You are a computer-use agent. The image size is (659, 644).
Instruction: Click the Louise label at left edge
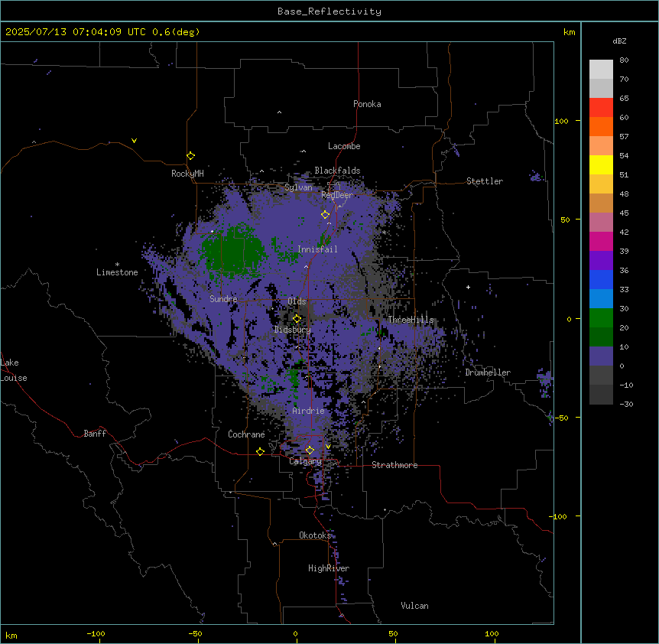[14, 378]
